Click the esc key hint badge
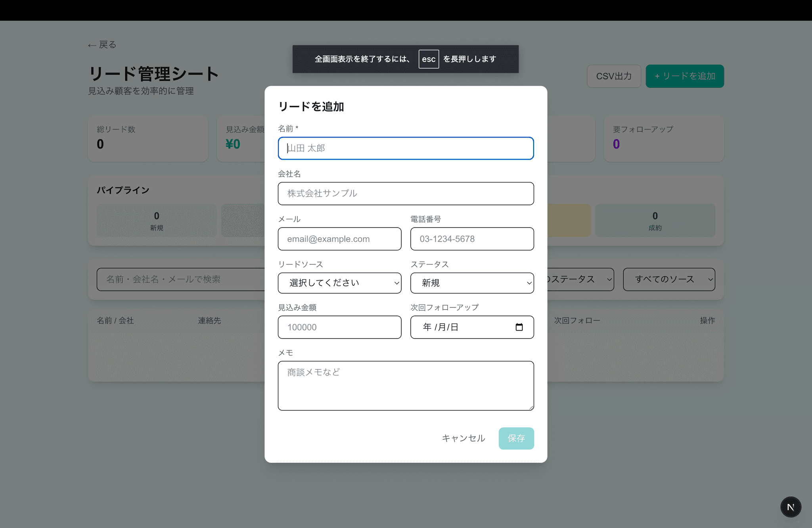This screenshot has width=812, height=528. [428, 59]
